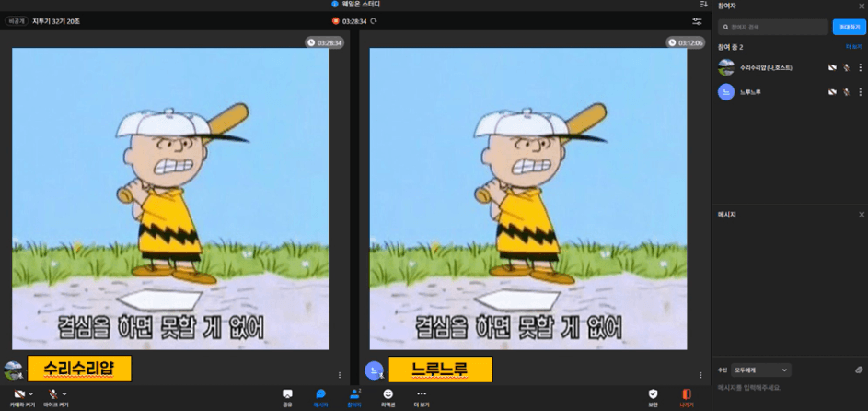Open the three-dot menu on the 수리수리얍 video tile

click(x=340, y=375)
